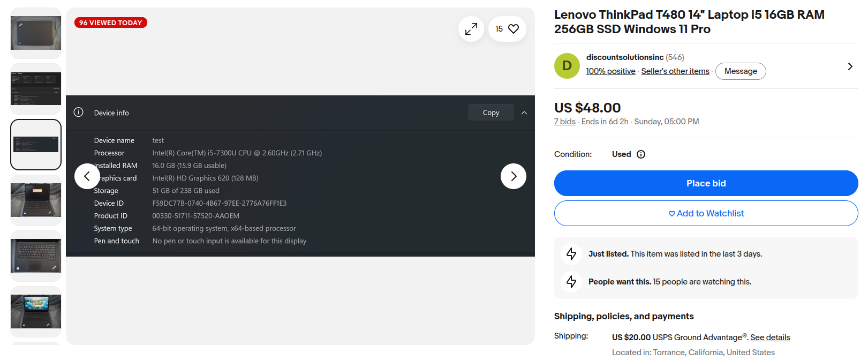868x360 pixels.
Task: Open seller details with right chevron arrow
Action: (x=850, y=66)
